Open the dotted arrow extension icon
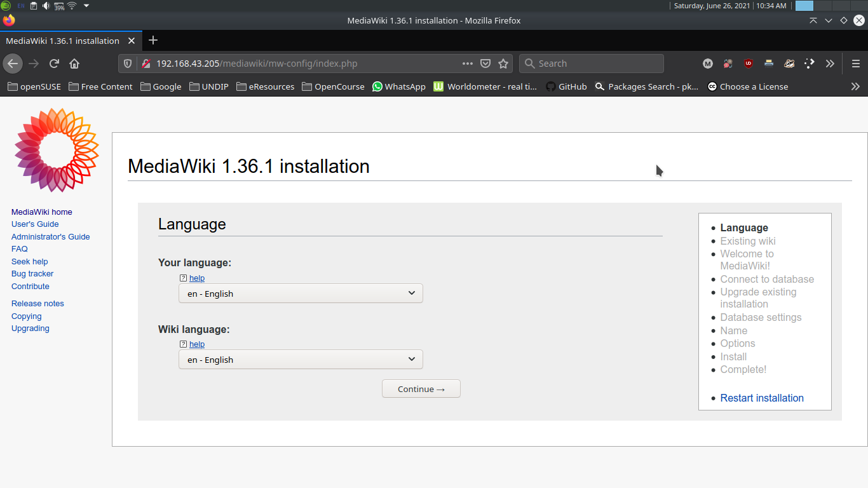This screenshot has width=868, height=488. pyautogui.click(x=810, y=64)
